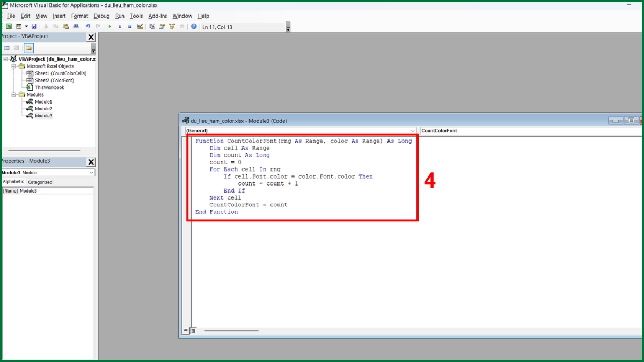Click the Break pause icon in toolbar
This screenshot has width=644, height=362.
tap(120, 26)
